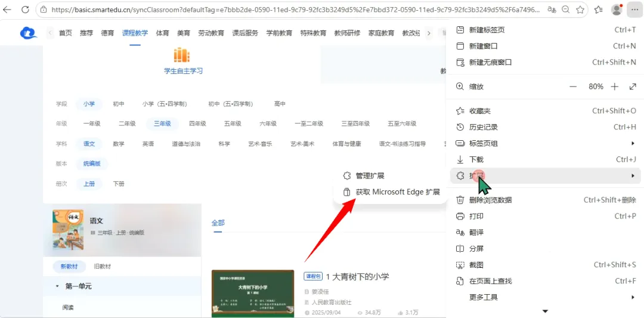Click the address bar translate icon
The width and height of the screenshot is (644, 318).
point(552,10)
